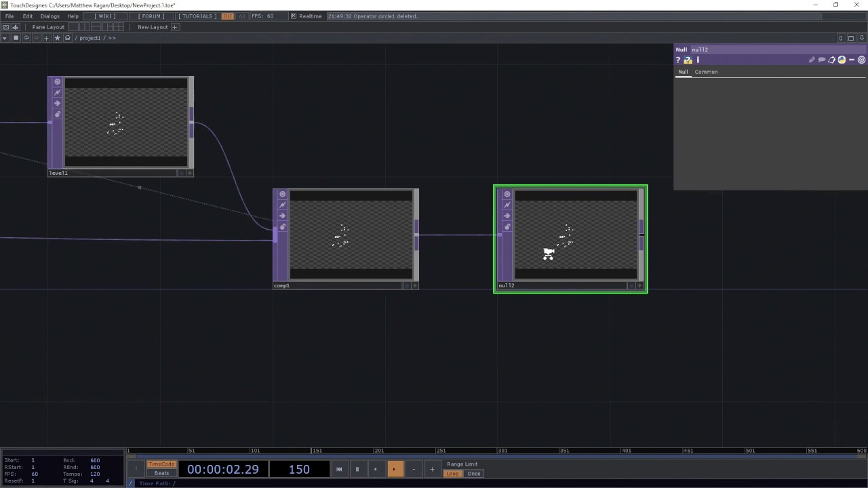Viewport: 868px width, 488px height.
Task: Open the Edit menu
Action: 28,16
